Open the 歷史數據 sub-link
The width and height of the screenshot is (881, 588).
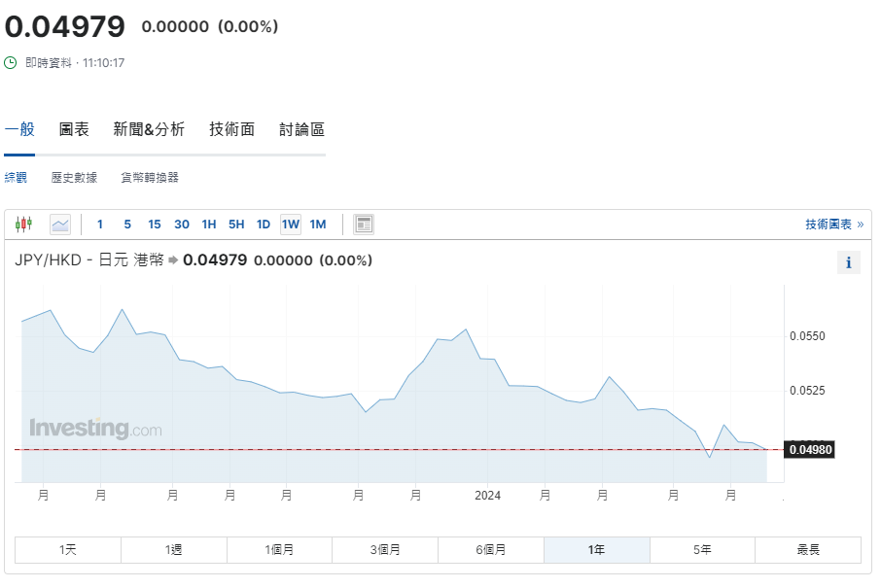[x=74, y=178]
